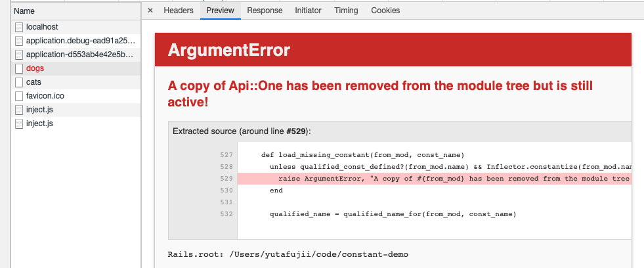Select the favicon.ico request
The image size is (644, 268).
(x=76, y=96)
